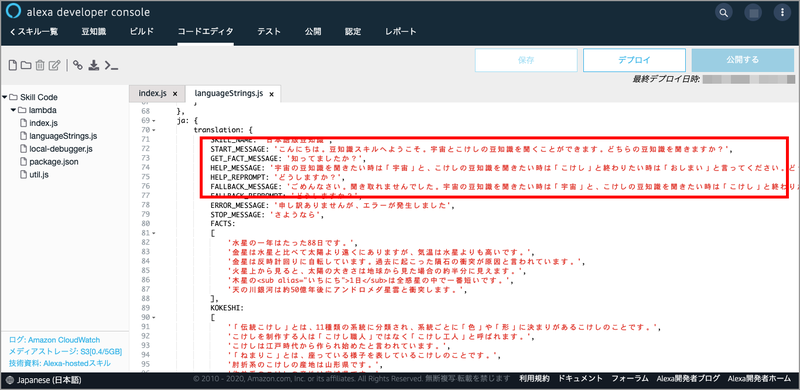Collapse the Skill Code folder
Viewport: 800px width, 390px height.
point(5,97)
